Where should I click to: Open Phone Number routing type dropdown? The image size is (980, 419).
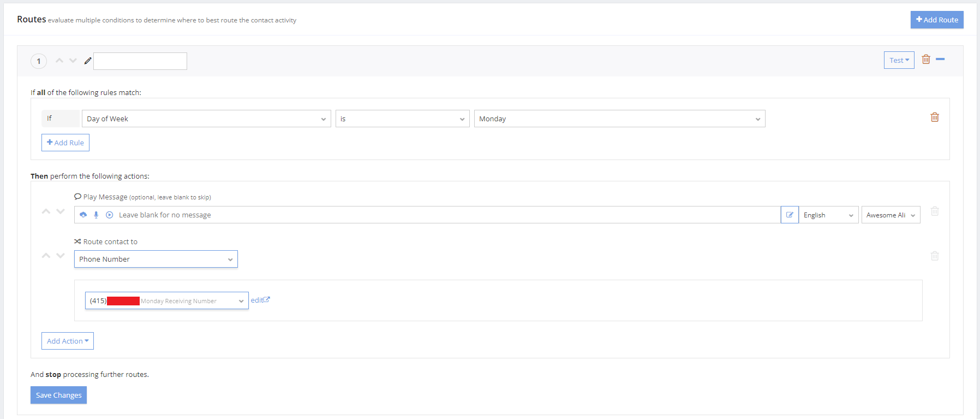point(156,259)
